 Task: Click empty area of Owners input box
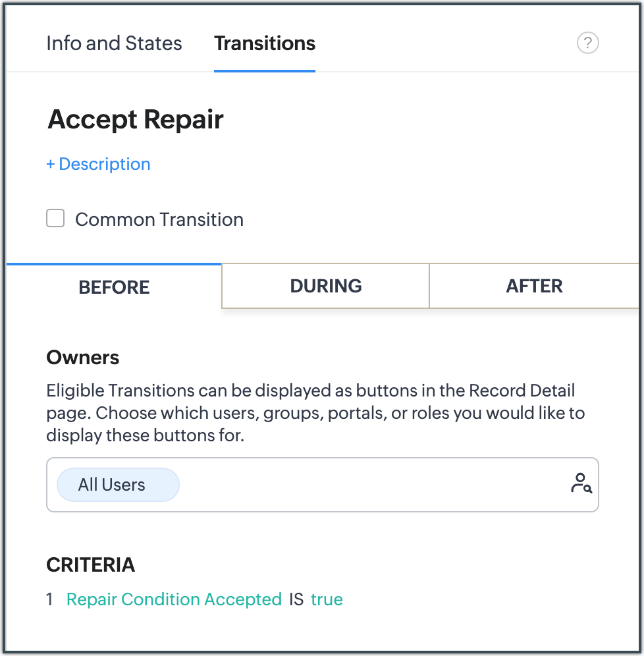click(369, 485)
